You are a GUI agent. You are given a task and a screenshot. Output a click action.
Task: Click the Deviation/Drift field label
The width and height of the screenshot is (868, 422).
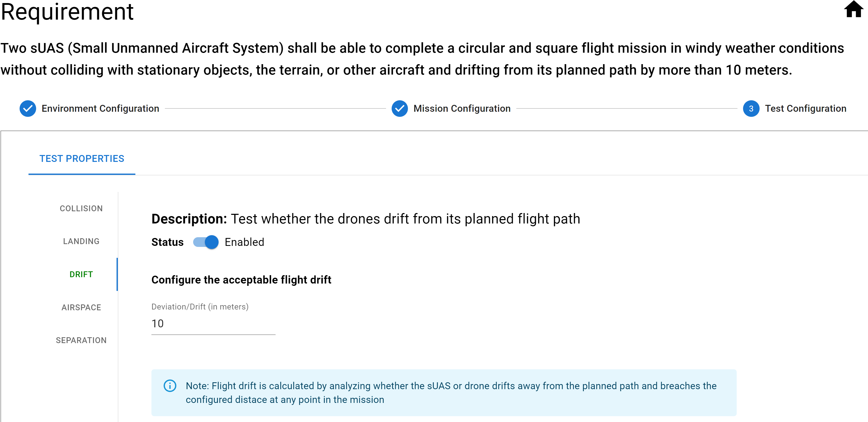(200, 307)
